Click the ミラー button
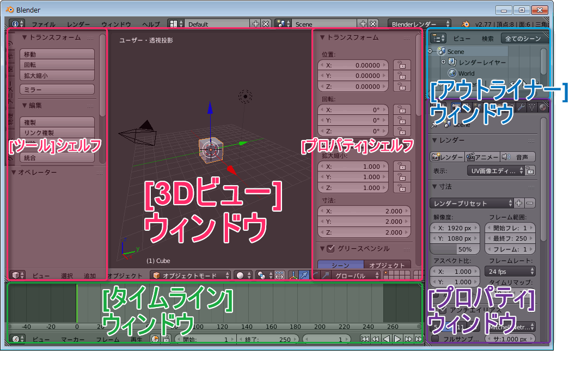Viewport: 588px width, 374px height. [57, 90]
